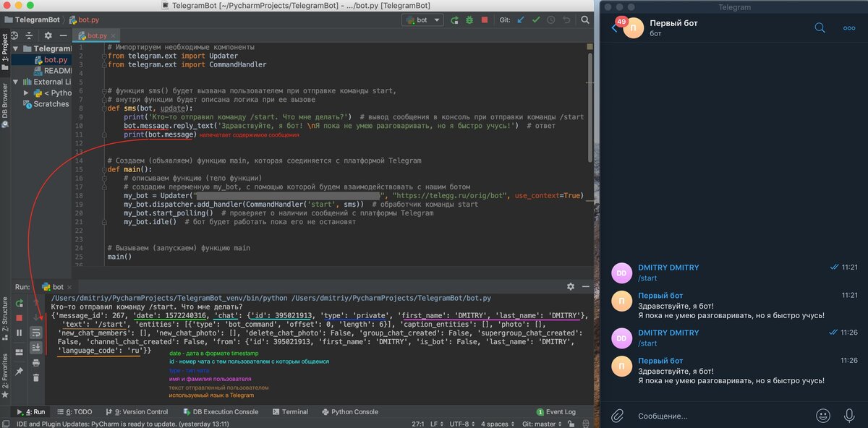Screen dimensions: 868x428
Task: Open the Python Console tab
Action: (349, 411)
